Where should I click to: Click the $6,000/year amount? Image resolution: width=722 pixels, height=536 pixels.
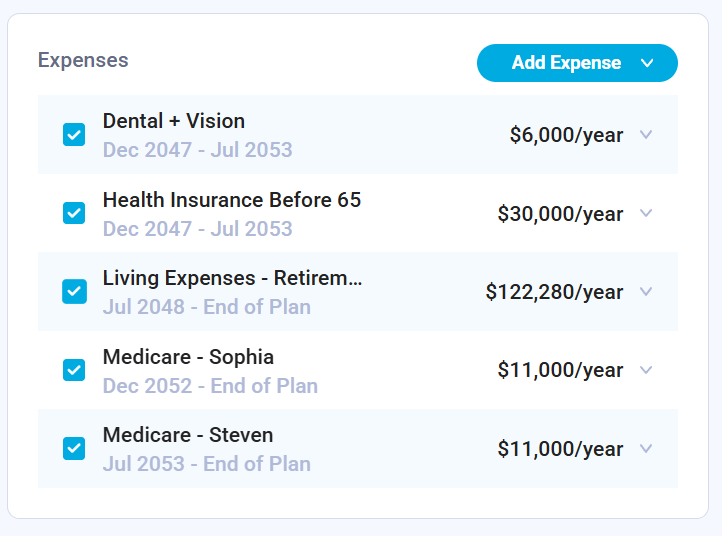[x=566, y=135]
